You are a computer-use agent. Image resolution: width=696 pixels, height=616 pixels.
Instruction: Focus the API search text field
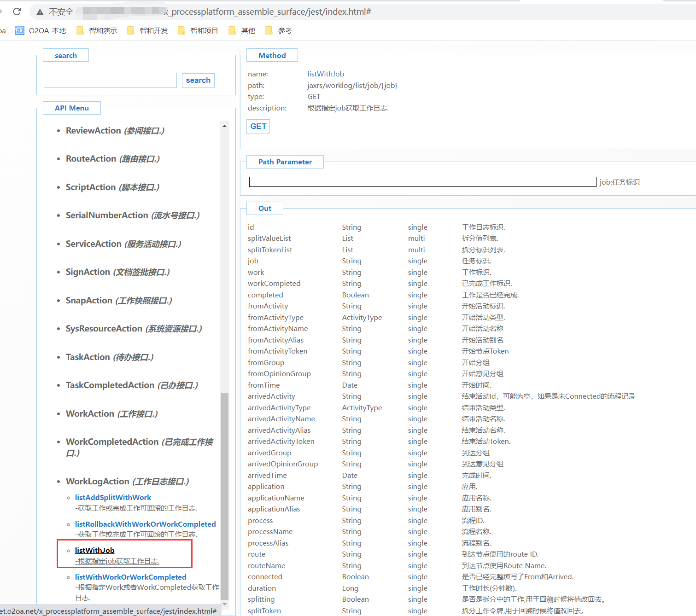[110, 81]
